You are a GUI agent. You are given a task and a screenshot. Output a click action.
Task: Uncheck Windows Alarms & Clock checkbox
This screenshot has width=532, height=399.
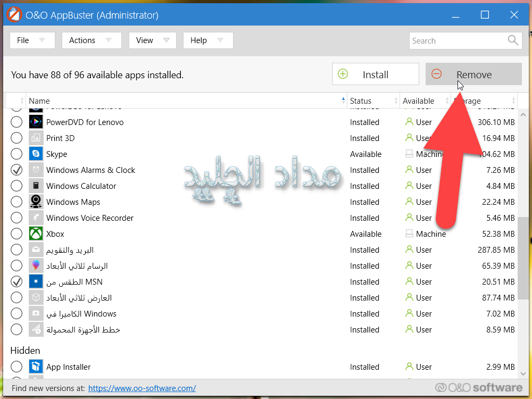(x=16, y=170)
